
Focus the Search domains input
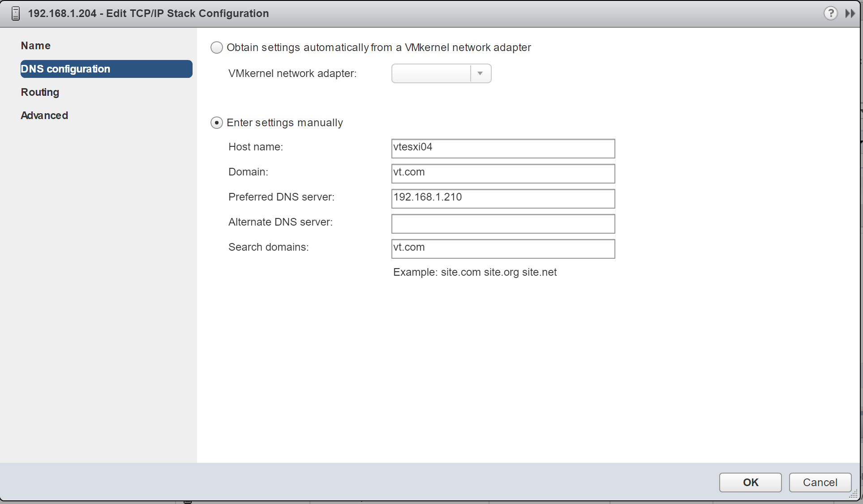502,248
